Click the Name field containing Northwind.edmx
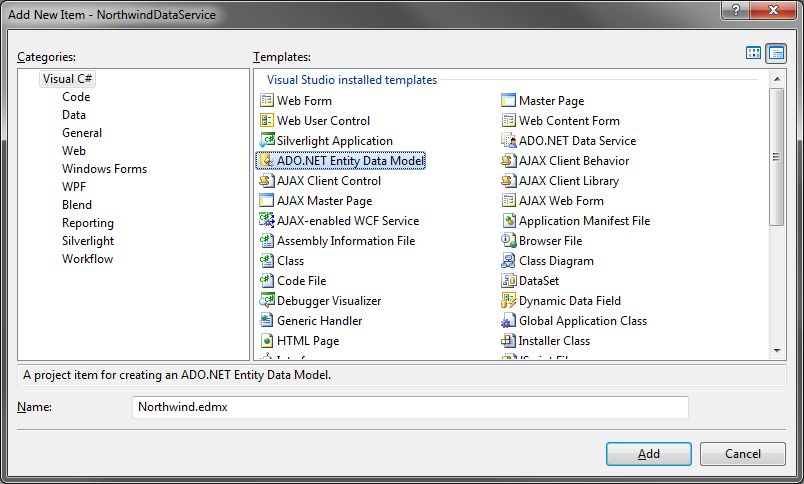This screenshot has height=484, width=804. (x=410, y=407)
